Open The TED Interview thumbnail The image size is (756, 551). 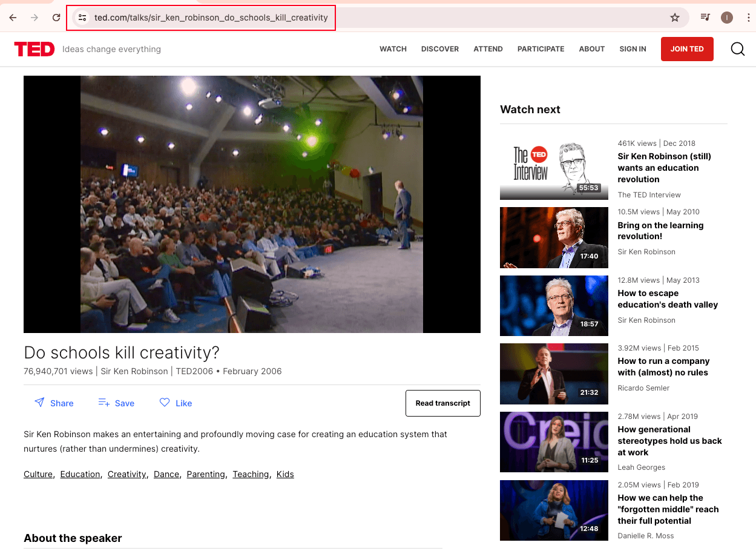[x=554, y=170]
